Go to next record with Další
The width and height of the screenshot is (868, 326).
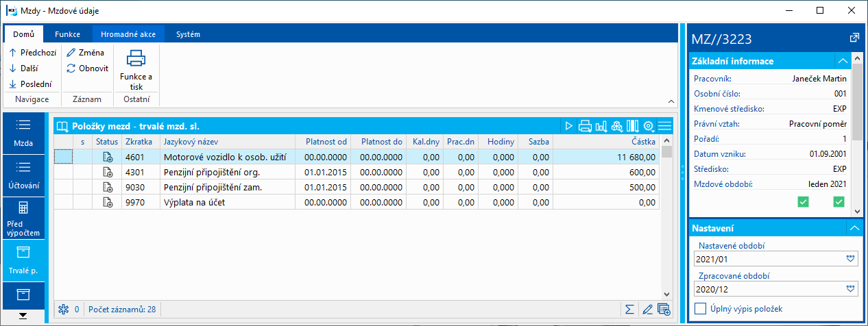point(23,68)
